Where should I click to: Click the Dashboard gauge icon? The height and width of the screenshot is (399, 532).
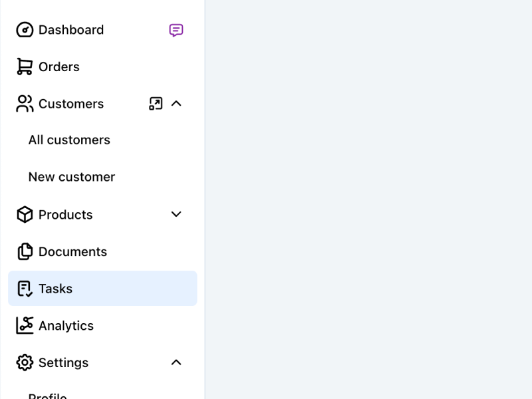[x=25, y=30]
